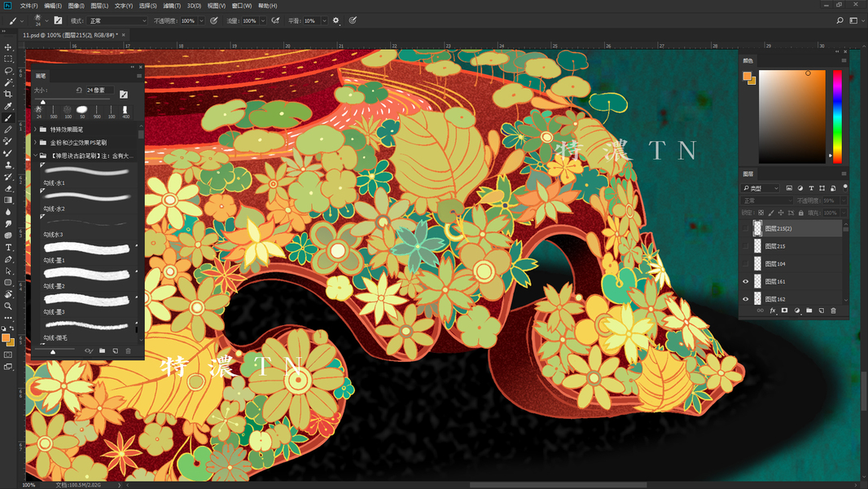
Task: Select the Horizontal Type tool
Action: pos(8,247)
